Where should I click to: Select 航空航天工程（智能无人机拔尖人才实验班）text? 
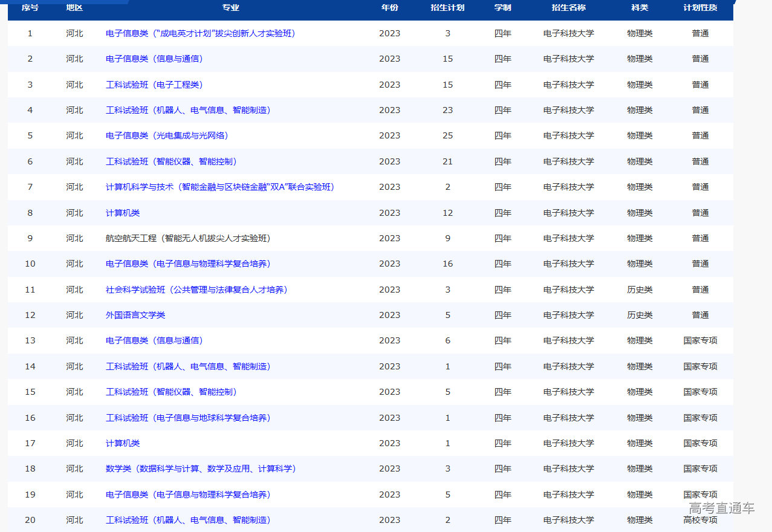pos(187,238)
